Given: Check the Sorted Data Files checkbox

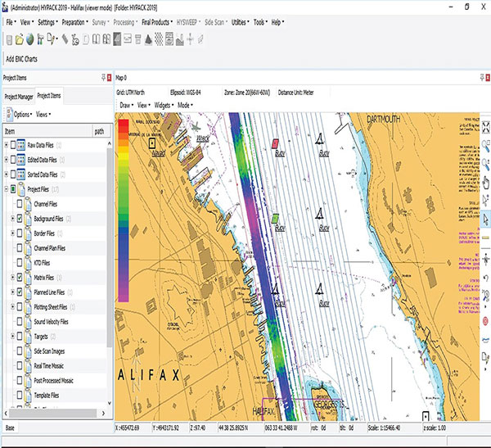Looking at the screenshot, I should [13, 174].
